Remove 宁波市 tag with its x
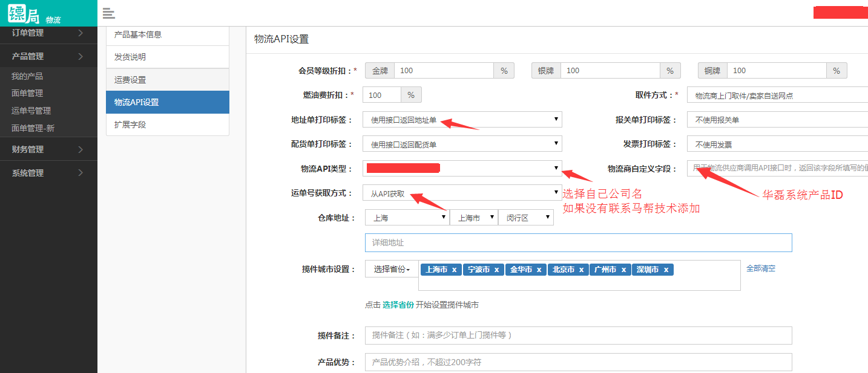This screenshot has width=868, height=373. [x=496, y=270]
